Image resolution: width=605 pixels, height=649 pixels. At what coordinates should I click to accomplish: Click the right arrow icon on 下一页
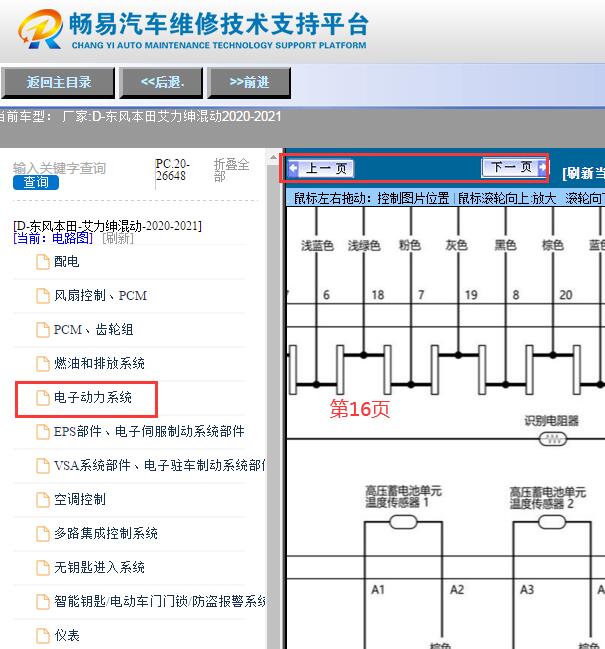[x=542, y=167]
